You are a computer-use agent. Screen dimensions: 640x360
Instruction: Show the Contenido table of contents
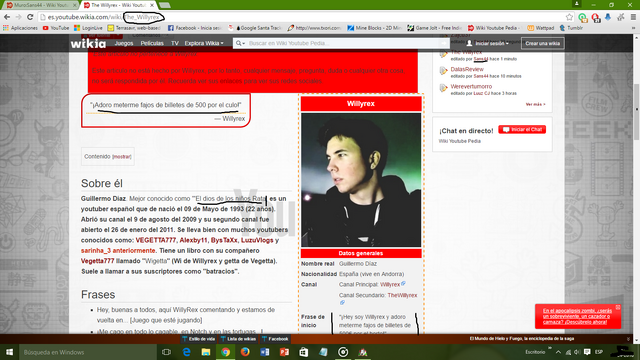coord(122,157)
